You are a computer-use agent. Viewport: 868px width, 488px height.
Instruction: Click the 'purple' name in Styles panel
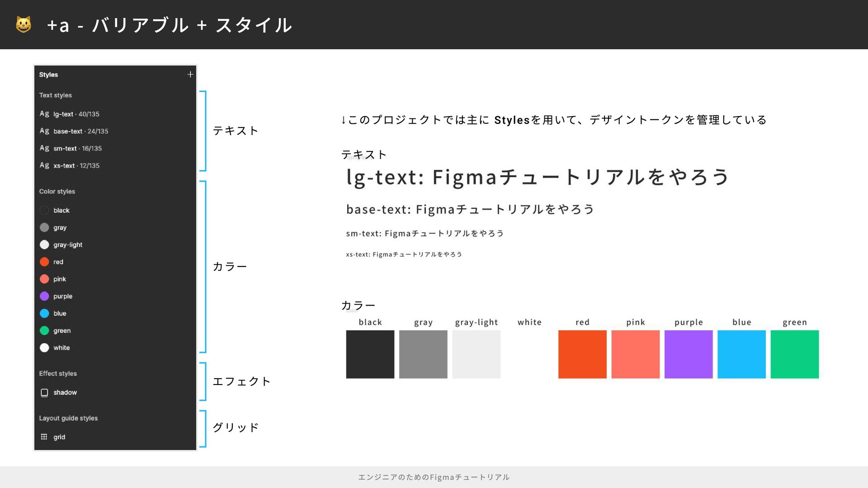click(x=63, y=296)
